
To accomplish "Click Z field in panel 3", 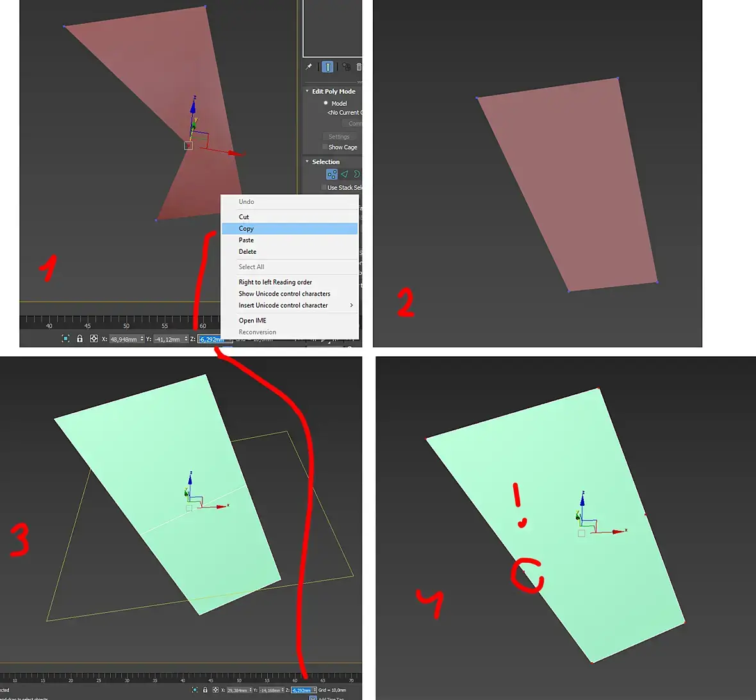I will point(302,690).
